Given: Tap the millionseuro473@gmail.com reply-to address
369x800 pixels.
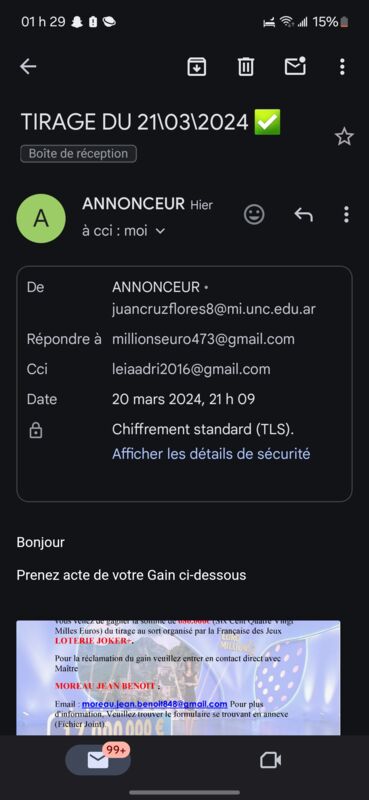Looking at the screenshot, I should pos(203,339).
